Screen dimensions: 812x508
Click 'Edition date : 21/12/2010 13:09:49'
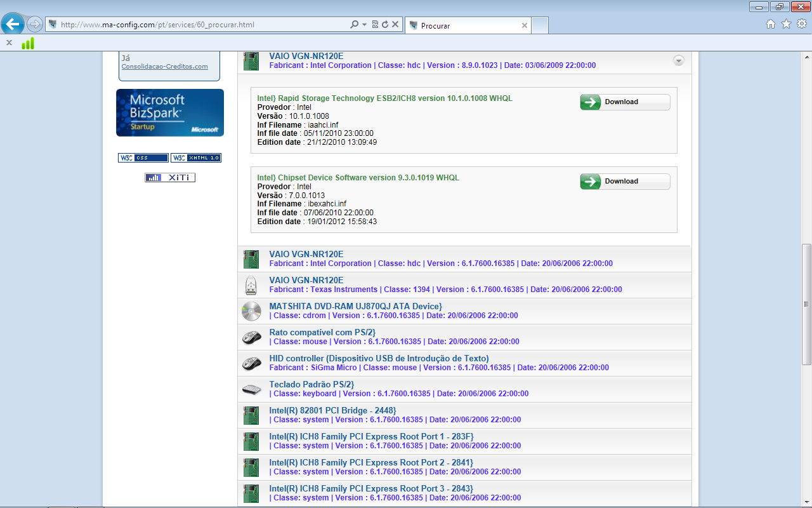[x=317, y=142]
